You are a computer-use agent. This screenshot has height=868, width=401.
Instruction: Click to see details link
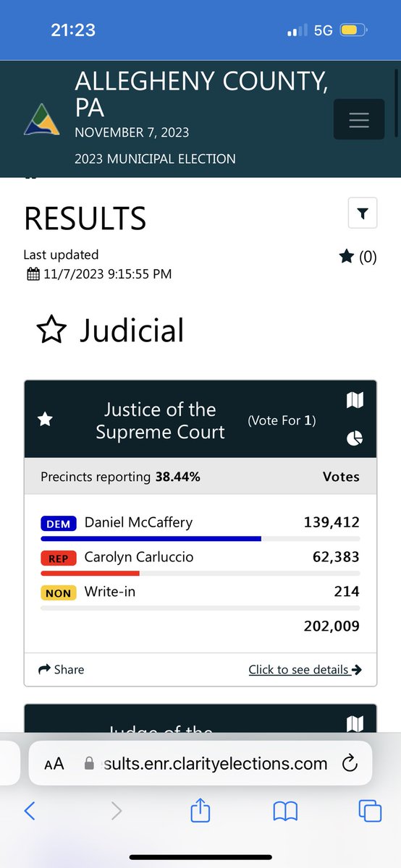coord(305,670)
